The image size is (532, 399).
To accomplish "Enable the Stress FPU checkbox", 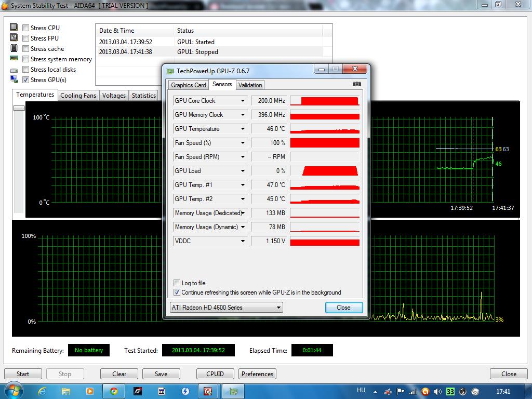I will tap(25, 38).
